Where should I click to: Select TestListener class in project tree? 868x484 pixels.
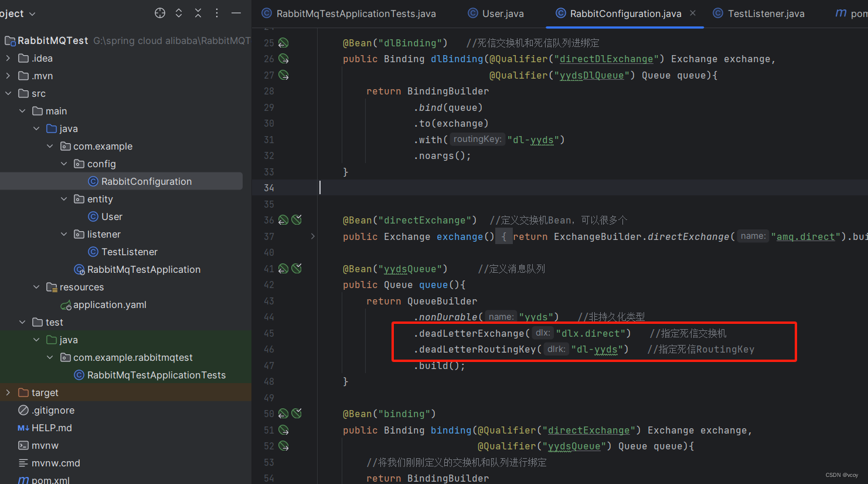122,252
